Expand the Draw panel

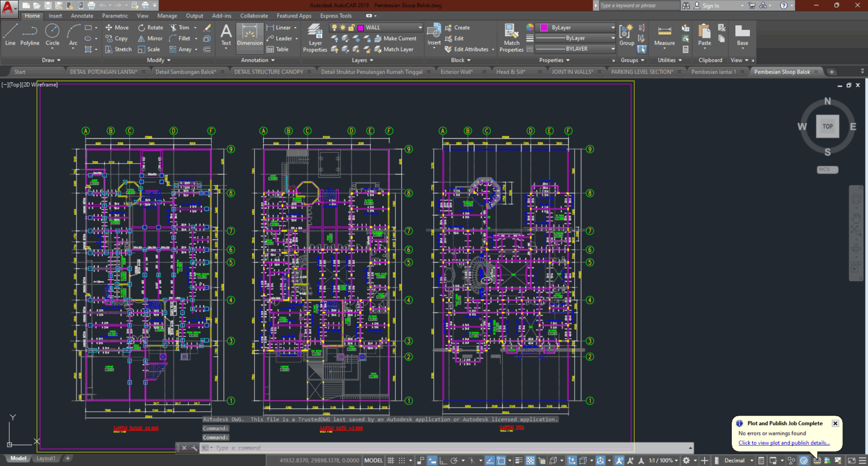[51, 60]
